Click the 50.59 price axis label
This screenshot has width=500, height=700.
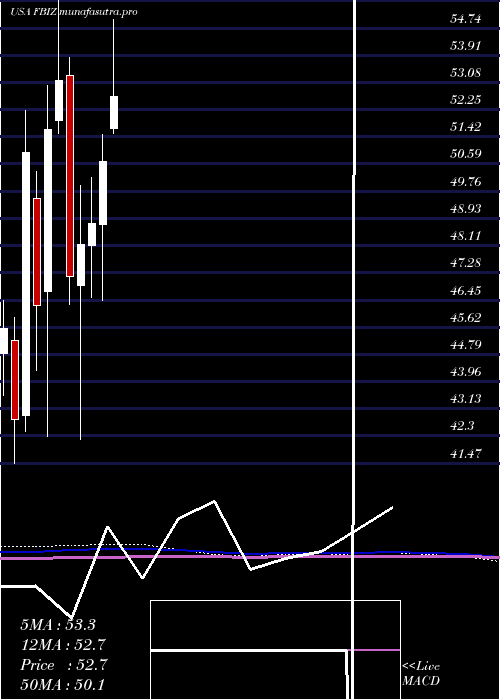pyautogui.click(x=466, y=154)
